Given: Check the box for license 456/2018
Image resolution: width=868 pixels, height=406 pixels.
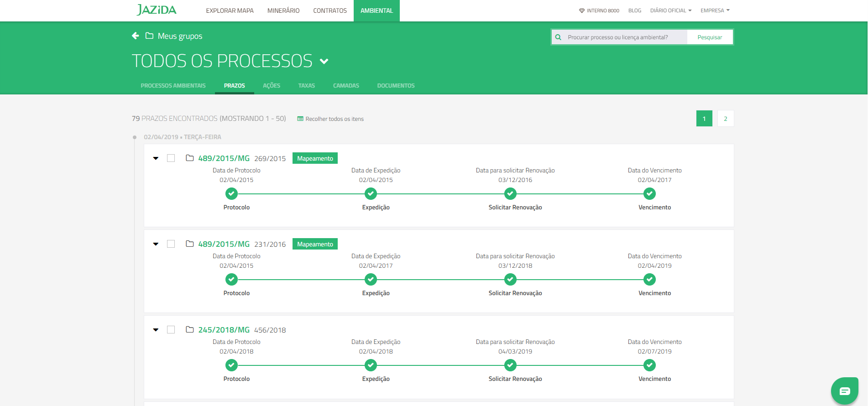Looking at the screenshot, I should pos(171,330).
